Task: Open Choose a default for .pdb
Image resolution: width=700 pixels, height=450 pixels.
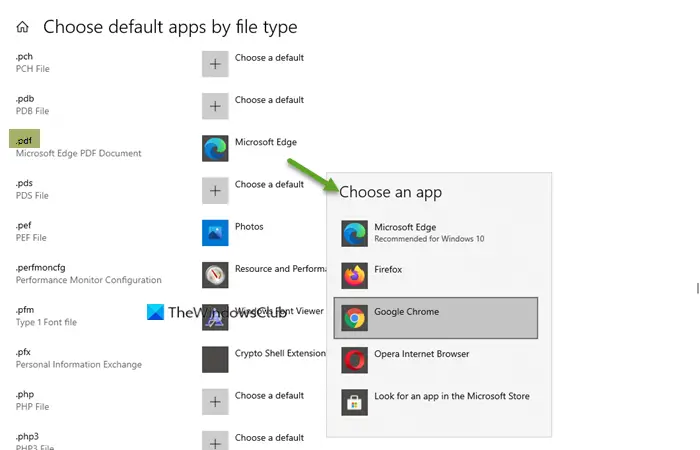Action: point(269,100)
